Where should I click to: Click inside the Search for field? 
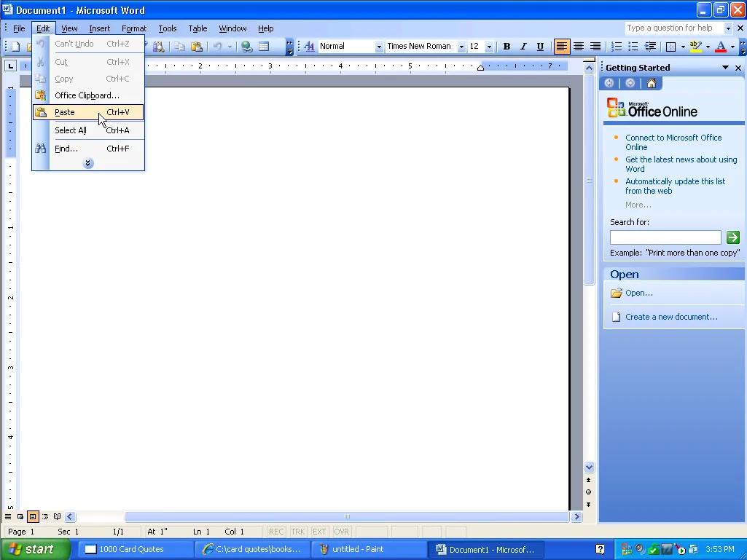pyautogui.click(x=663, y=237)
